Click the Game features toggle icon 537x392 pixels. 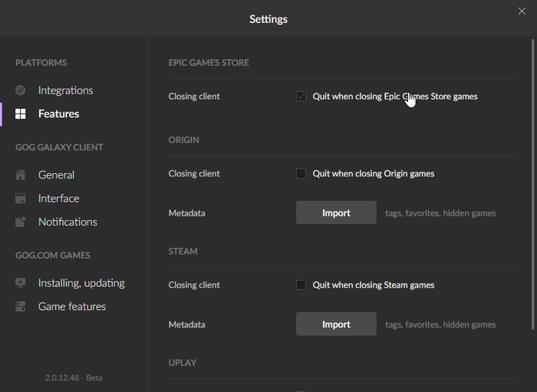[x=20, y=306]
